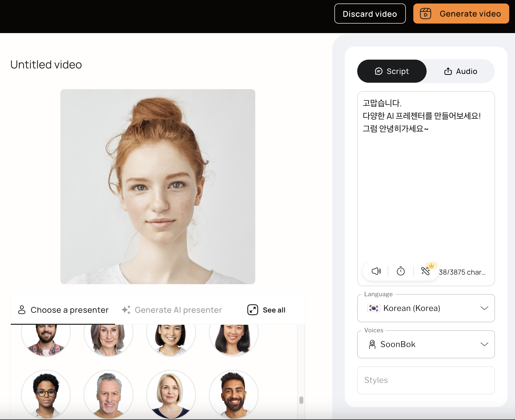Click the stopwatch add-pause icon
The height and width of the screenshot is (420, 515).
(x=401, y=271)
